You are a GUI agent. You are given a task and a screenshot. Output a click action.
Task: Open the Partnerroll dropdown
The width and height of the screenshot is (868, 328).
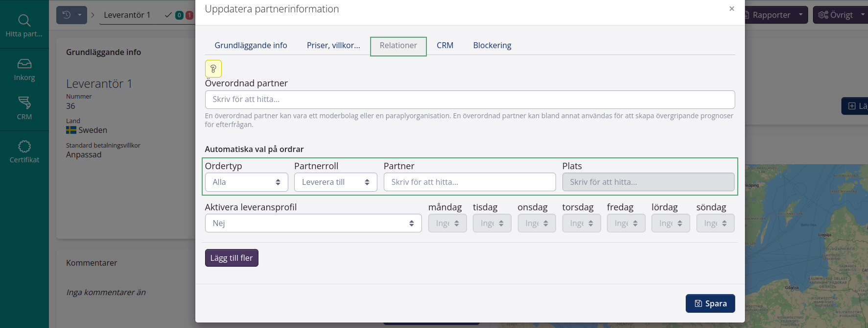point(335,182)
